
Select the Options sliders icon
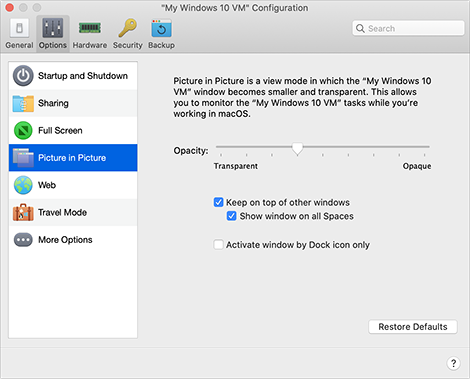click(53, 28)
